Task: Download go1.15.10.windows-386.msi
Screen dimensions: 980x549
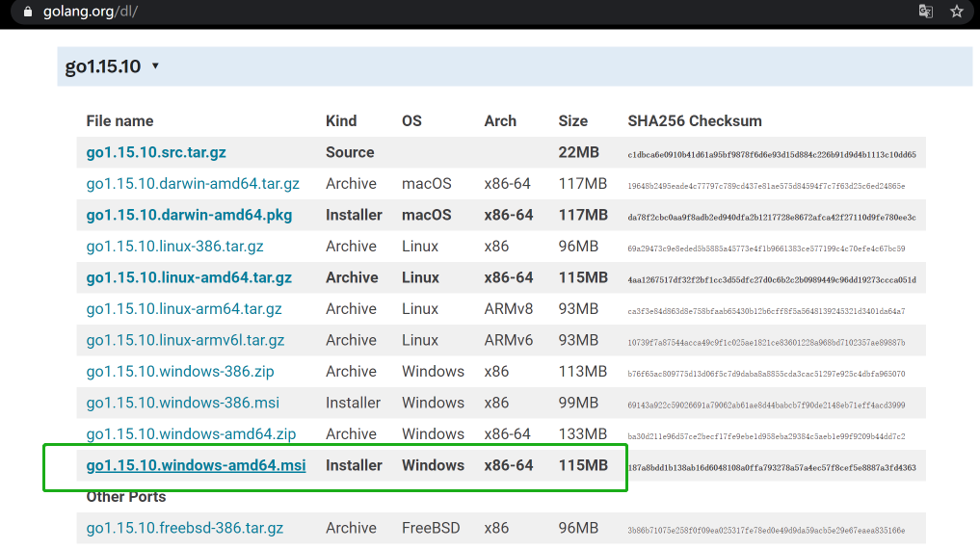Action: pos(182,403)
